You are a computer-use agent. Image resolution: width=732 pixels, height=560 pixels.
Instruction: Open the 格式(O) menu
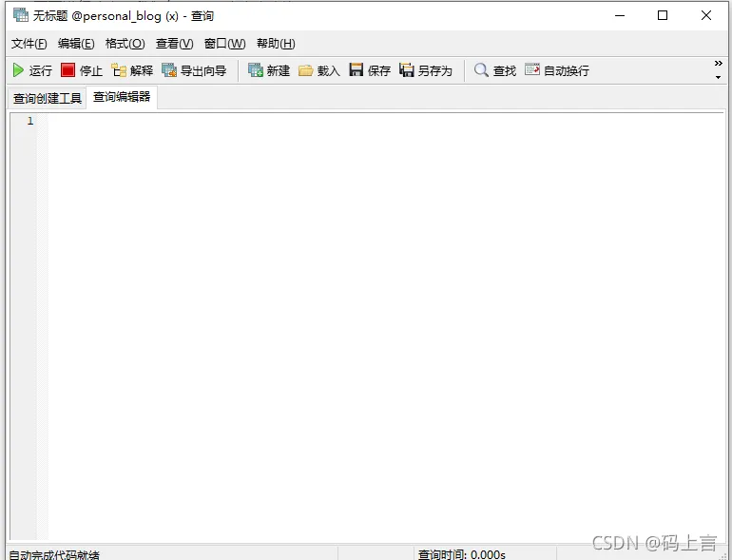(125, 44)
